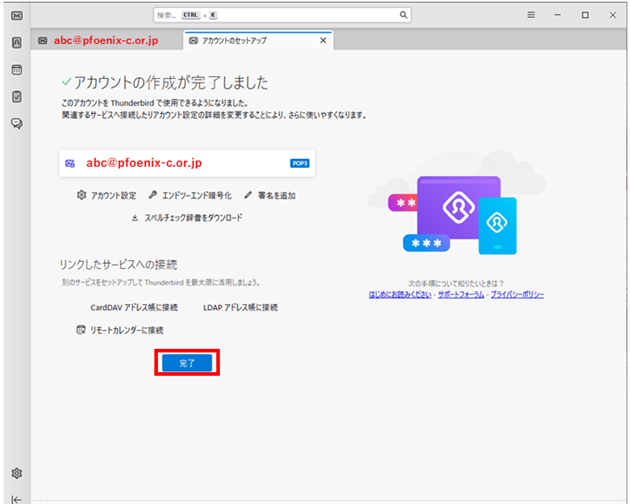
Task: Open アカウント設定 for the new account
Action: [x=106, y=196]
